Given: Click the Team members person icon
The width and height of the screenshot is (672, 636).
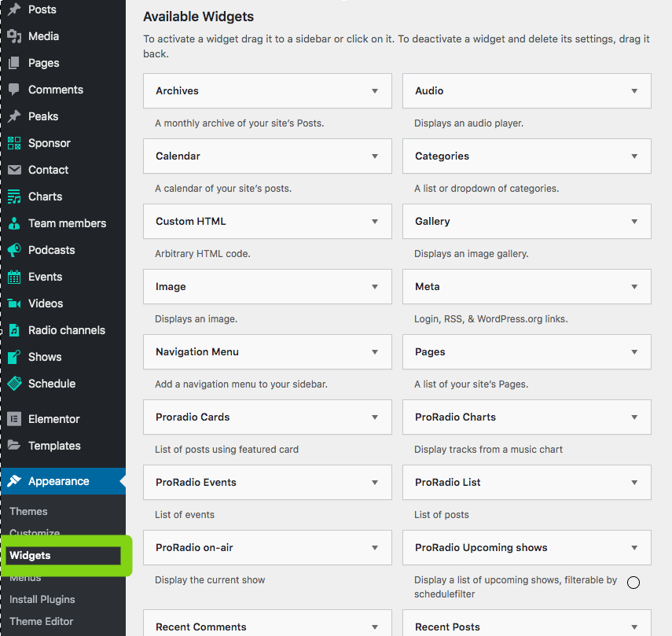Looking at the screenshot, I should pyautogui.click(x=14, y=223).
